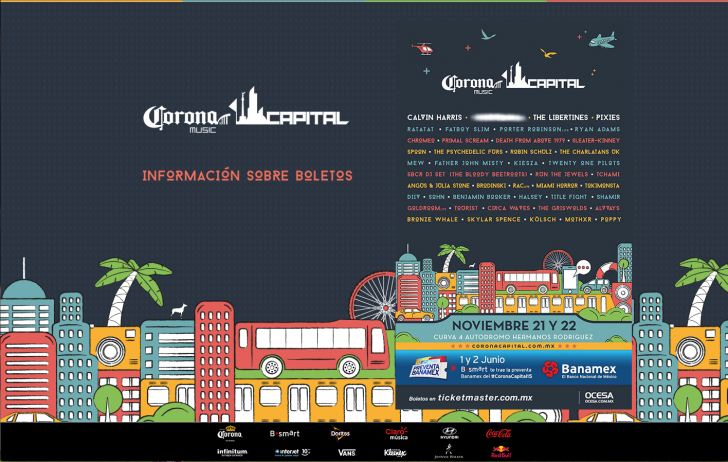Click the large Corona Capital Music logo beside the poster
Image resolution: width=728 pixels, height=462 pixels.
tap(246, 111)
